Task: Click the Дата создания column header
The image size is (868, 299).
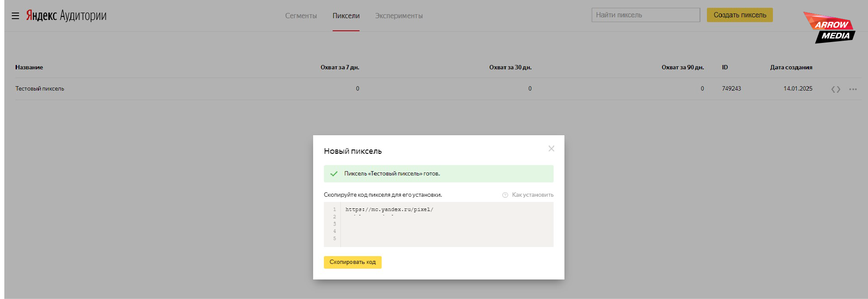Action: (791, 68)
